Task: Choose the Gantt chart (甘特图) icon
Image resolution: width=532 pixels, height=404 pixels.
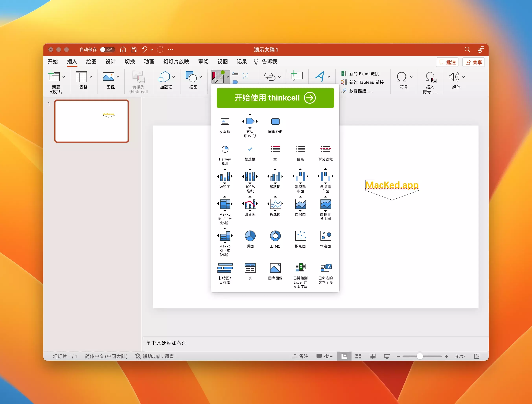Action: pyautogui.click(x=225, y=268)
